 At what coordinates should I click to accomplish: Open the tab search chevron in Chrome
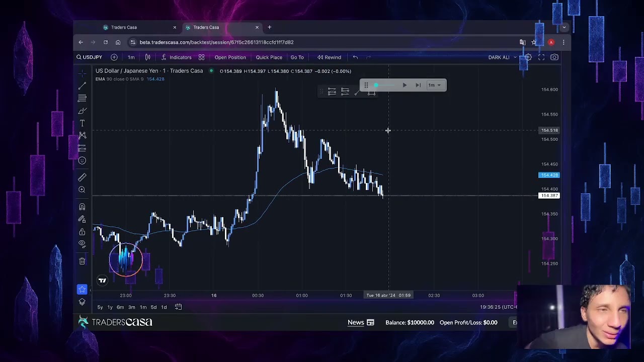tap(564, 27)
